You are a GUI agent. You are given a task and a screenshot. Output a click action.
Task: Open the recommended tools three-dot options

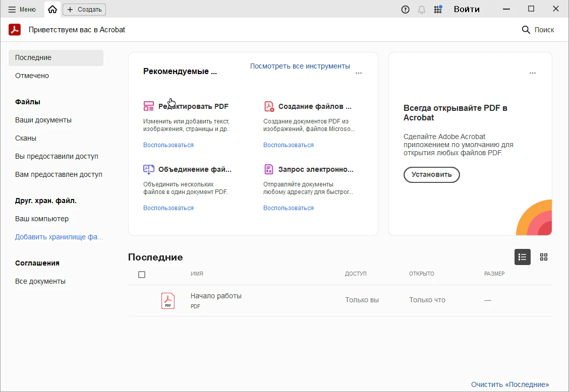click(358, 73)
